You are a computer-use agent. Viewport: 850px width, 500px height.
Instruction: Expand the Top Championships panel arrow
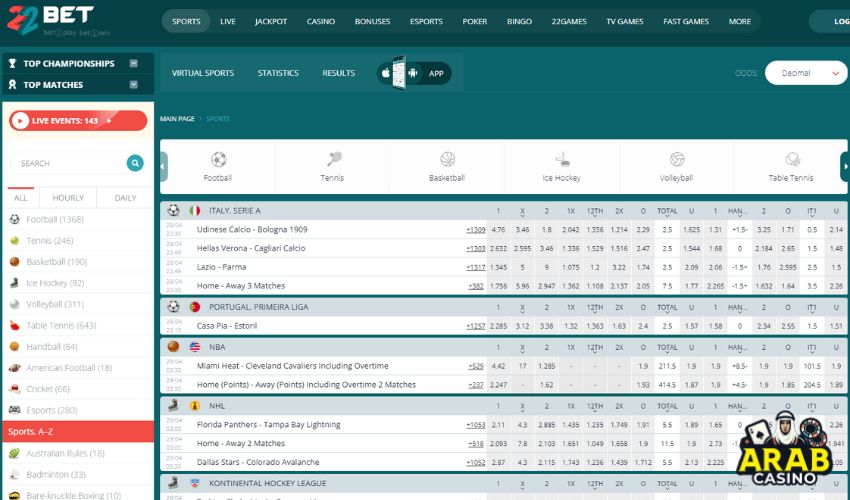tap(133, 63)
